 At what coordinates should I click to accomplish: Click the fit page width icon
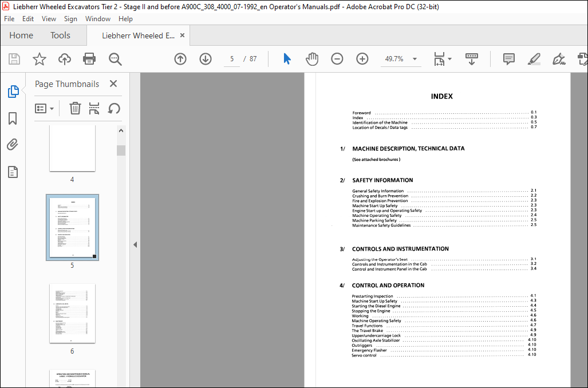[x=439, y=59]
